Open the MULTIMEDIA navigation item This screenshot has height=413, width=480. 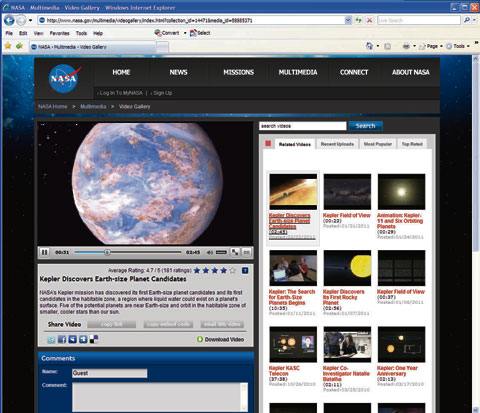click(298, 72)
